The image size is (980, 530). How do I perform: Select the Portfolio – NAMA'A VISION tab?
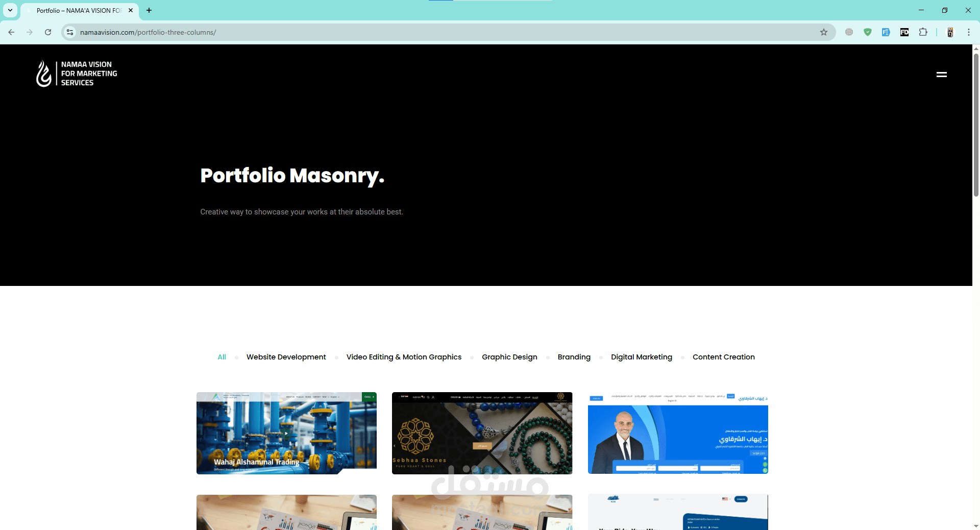(80, 11)
